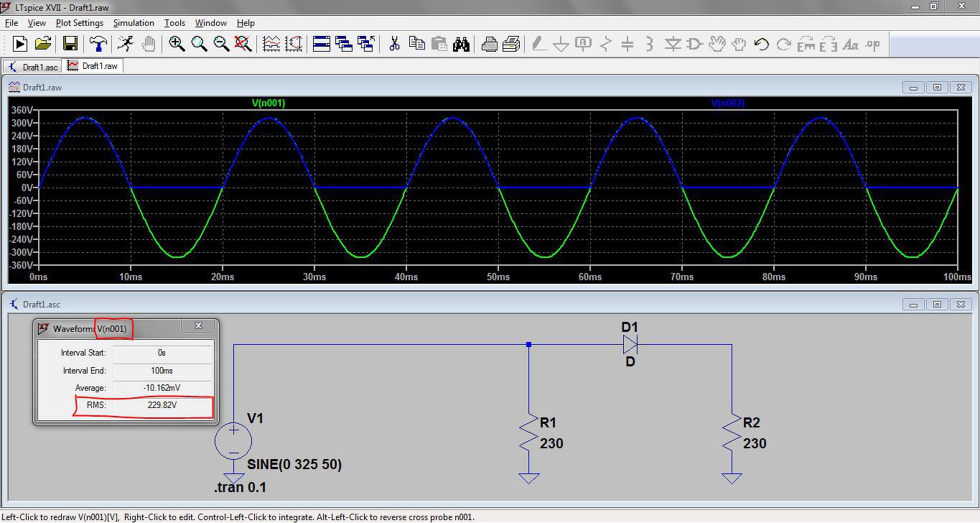The image size is (980, 523).
Task: Select the Zoom In magnifier tool
Action: coord(176,45)
